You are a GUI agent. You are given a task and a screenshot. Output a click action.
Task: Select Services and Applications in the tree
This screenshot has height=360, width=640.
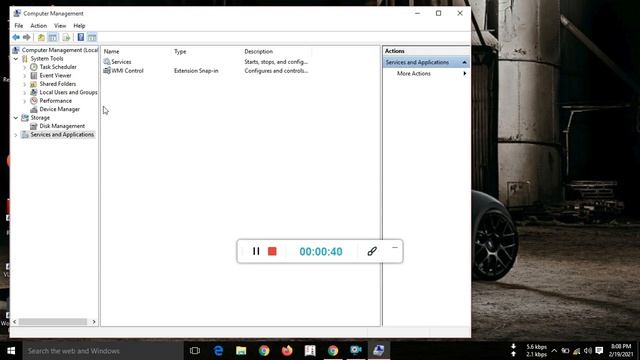(x=62, y=135)
